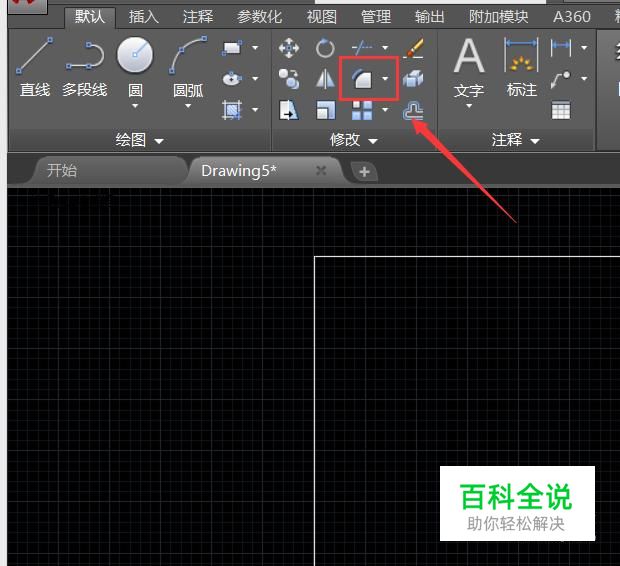620x566 pixels.
Task: Click the Erase tool icon
Action: [x=413, y=48]
